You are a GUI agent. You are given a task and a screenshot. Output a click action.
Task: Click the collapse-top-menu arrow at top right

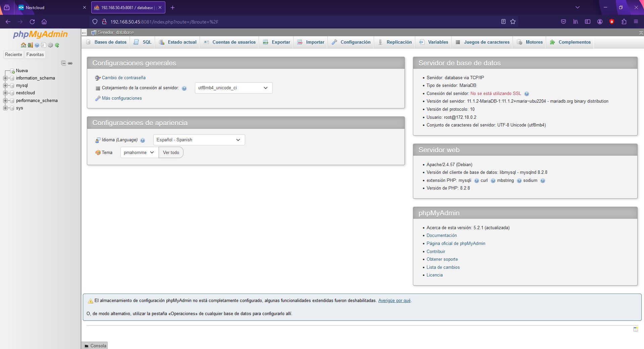tap(641, 33)
